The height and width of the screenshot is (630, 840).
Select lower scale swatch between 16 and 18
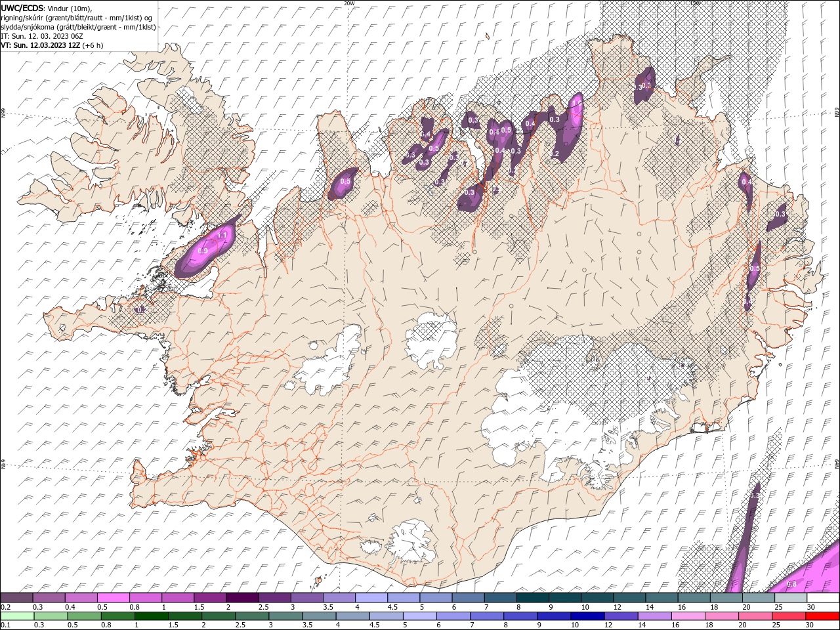click(x=687, y=616)
